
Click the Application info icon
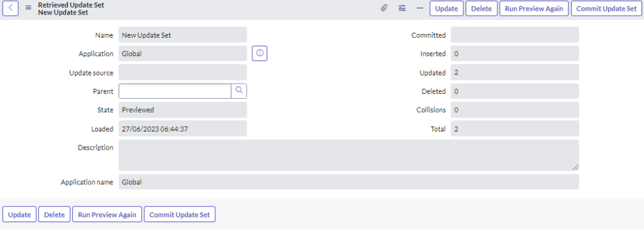(x=260, y=53)
